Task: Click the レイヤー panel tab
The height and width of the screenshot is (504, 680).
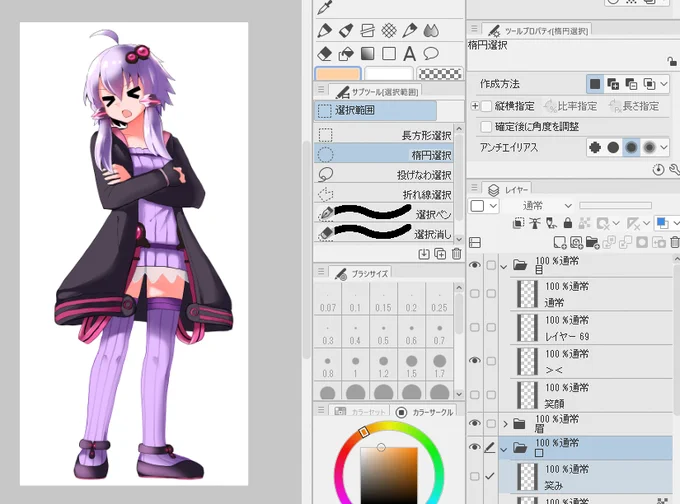Action: tap(508, 190)
